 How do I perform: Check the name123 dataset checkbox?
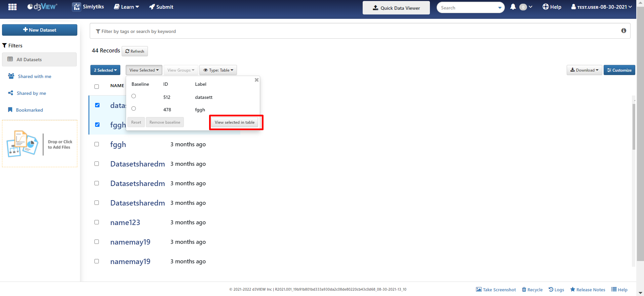point(97,222)
